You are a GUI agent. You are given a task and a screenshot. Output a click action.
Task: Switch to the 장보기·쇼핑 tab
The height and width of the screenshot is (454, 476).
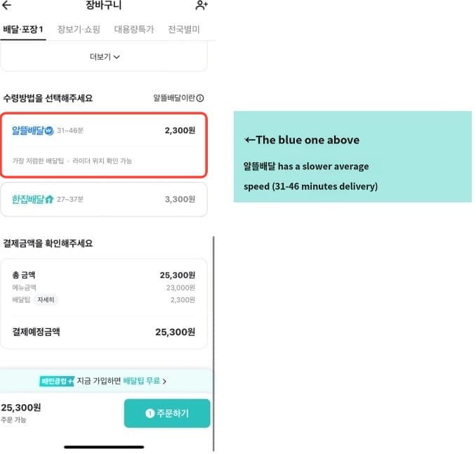(79, 30)
